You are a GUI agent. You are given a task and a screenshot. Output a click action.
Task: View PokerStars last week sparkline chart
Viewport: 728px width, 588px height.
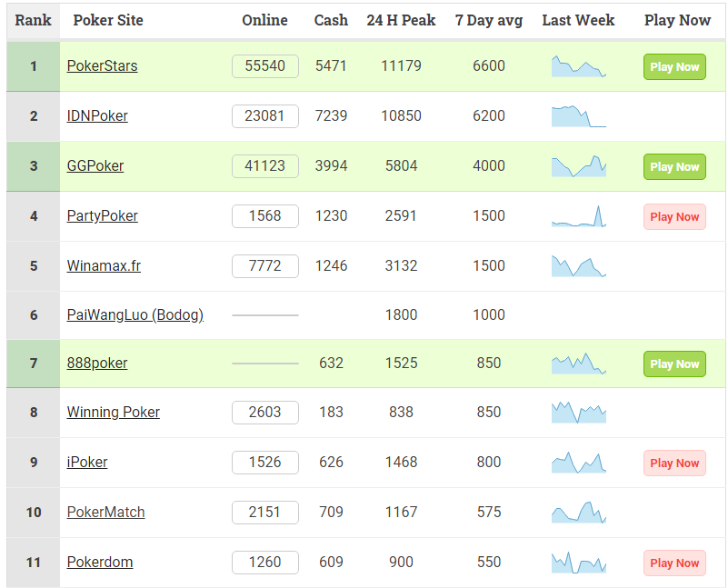click(x=579, y=66)
